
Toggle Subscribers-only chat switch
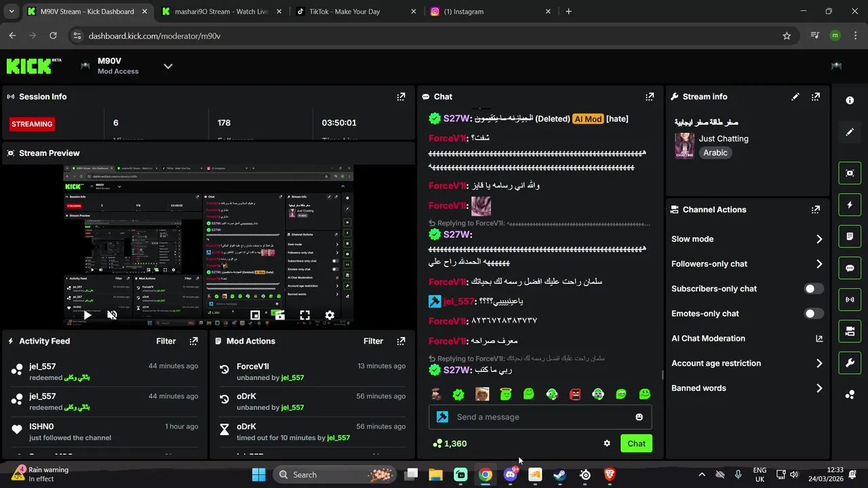pyautogui.click(x=814, y=289)
